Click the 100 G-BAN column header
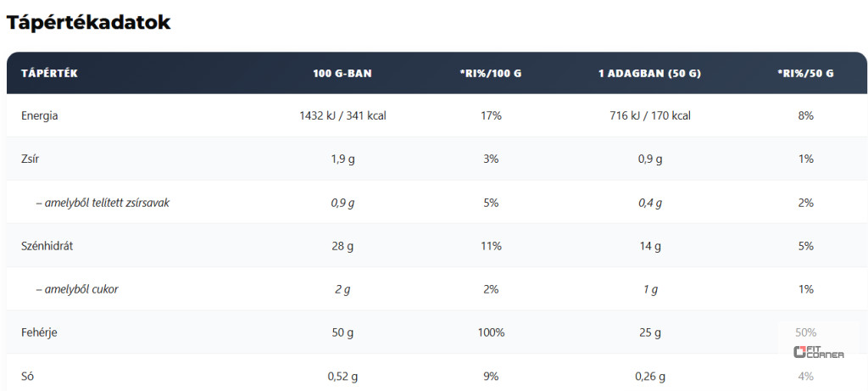 [342, 74]
